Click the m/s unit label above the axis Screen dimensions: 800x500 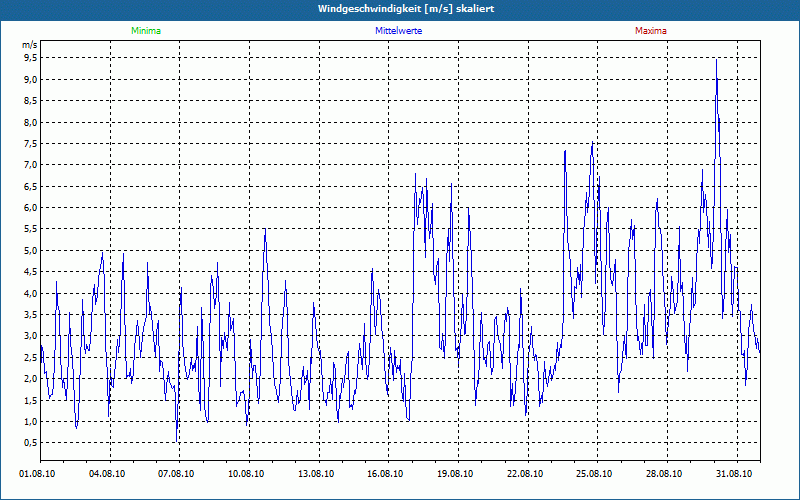(x=29, y=45)
